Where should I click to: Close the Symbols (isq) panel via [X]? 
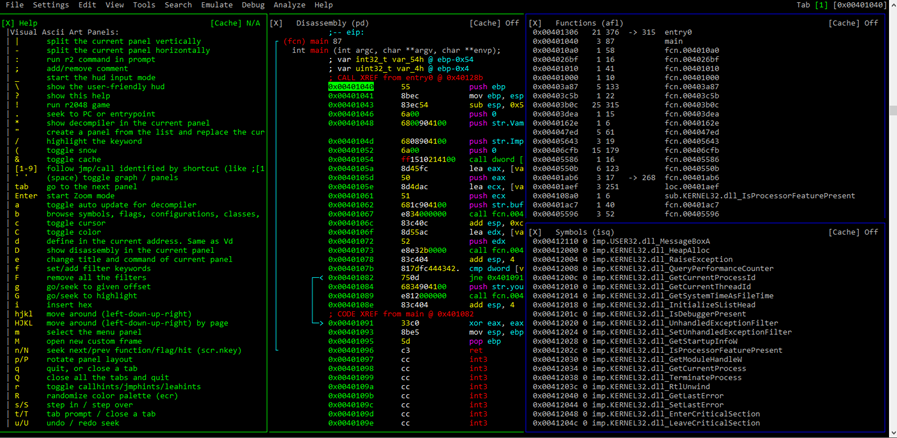535,232
